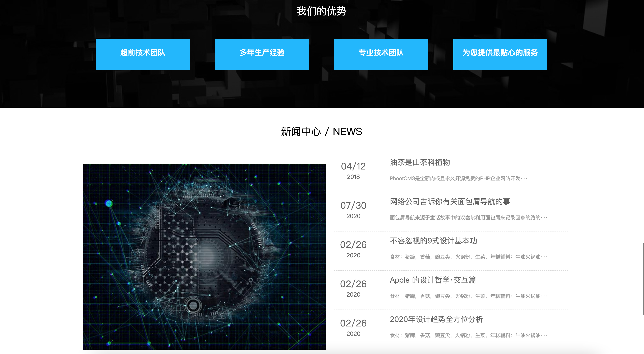The width and height of the screenshot is (644, 354).
Task: Open the circuit globe news image
Action: [204, 256]
